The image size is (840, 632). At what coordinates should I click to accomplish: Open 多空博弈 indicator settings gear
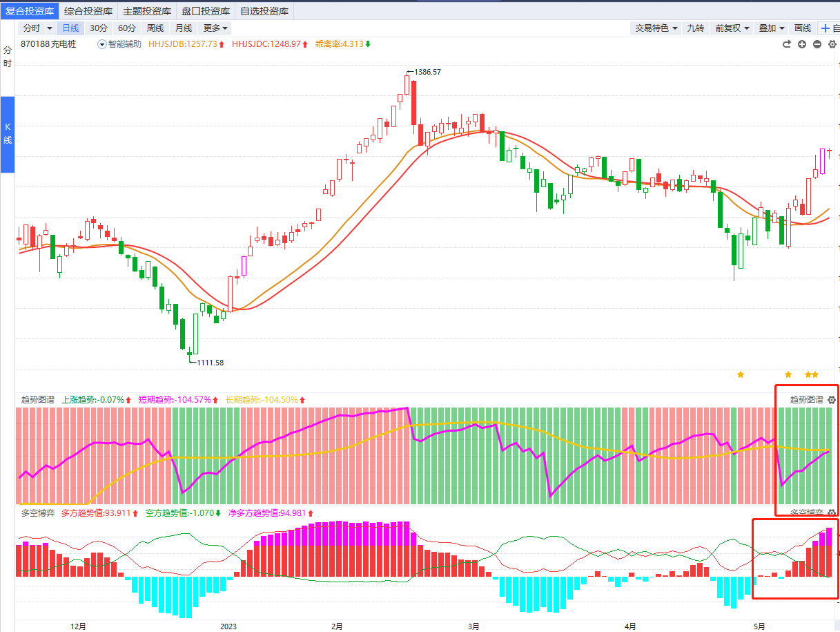coord(832,513)
